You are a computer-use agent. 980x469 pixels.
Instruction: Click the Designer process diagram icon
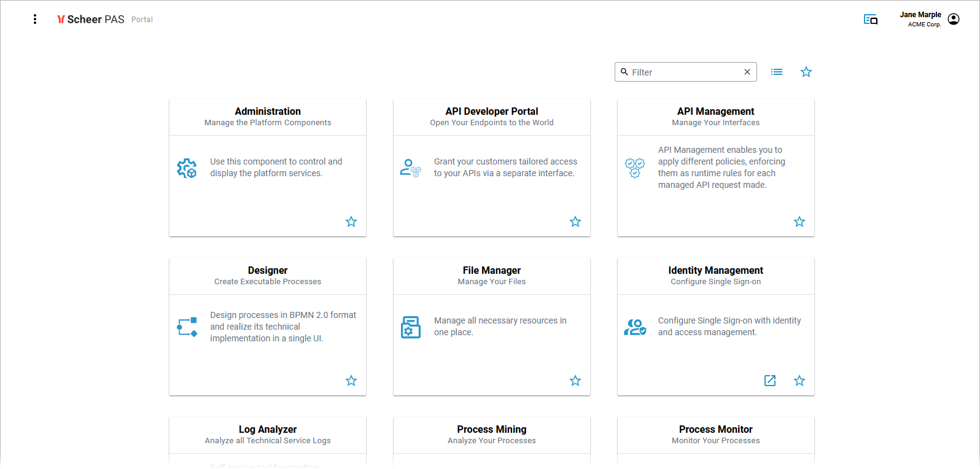point(187,327)
